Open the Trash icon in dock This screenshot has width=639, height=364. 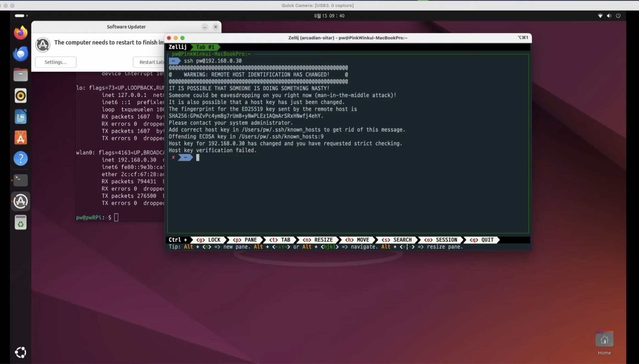[20, 223]
